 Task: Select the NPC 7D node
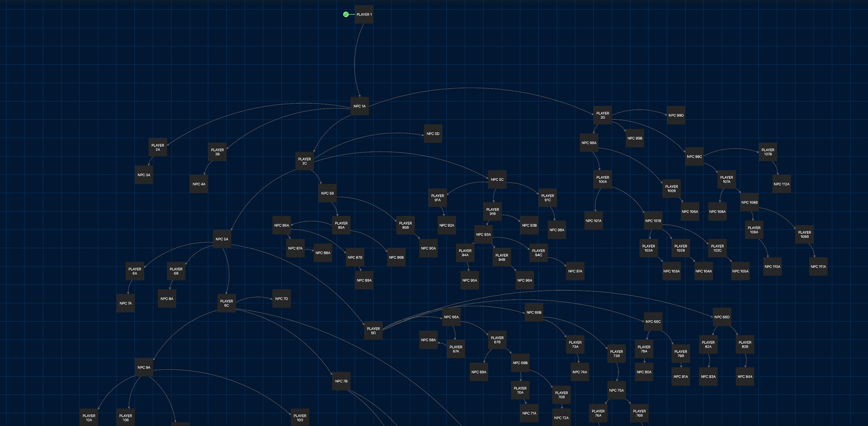click(282, 299)
